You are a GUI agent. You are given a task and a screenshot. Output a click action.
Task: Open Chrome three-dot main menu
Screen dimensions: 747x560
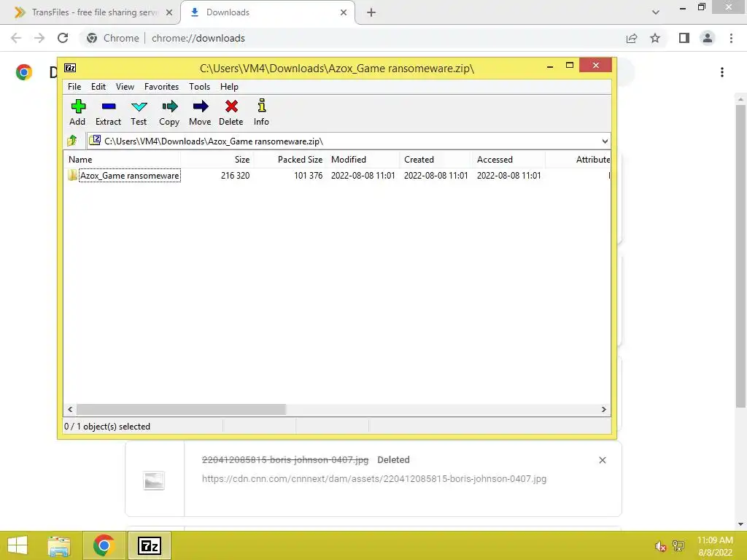(x=731, y=38)
